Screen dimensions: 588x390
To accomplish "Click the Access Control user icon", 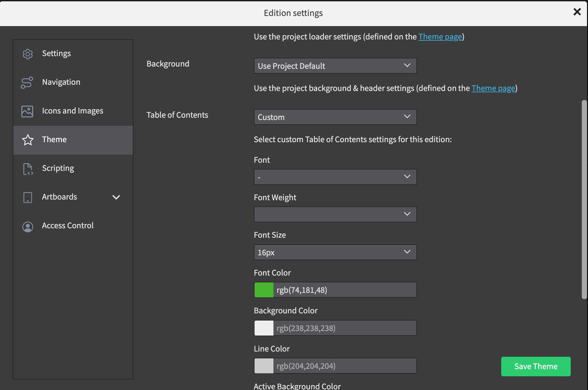I will click(28, 226).
